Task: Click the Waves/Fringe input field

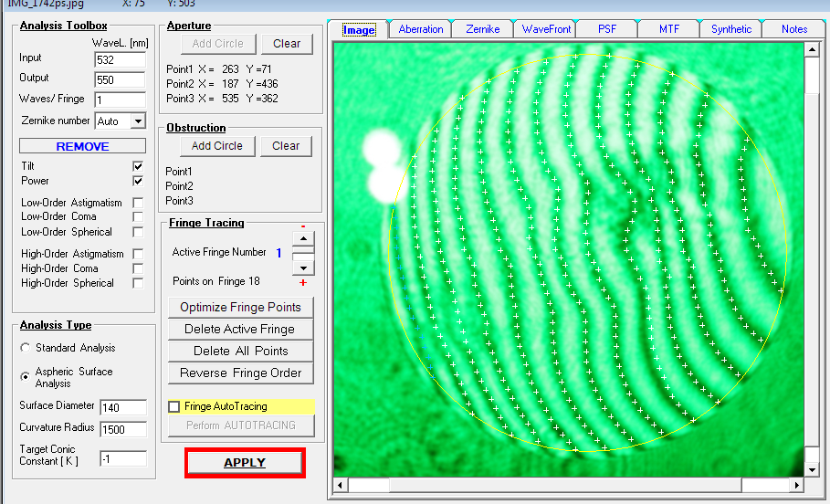Action: click(x=120, y=100)
